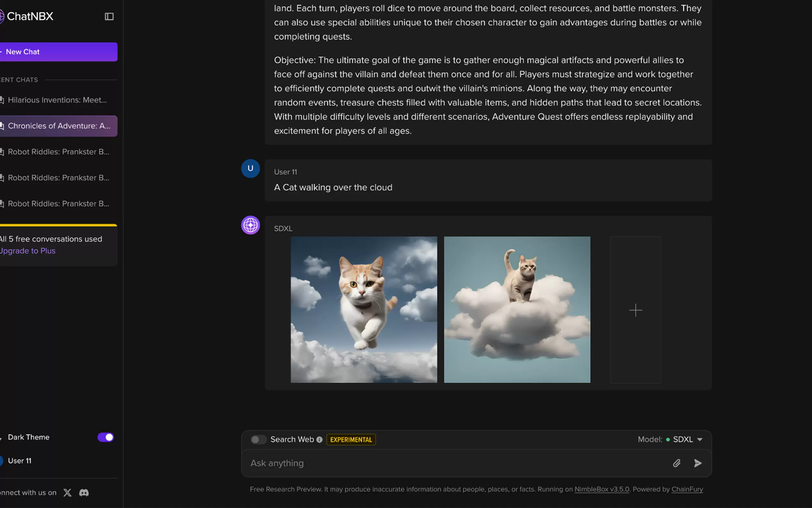The width and height of the screenshot is (812, 508).
Task: Enable the Search Web toggle
Action: [x=258, y=440]
